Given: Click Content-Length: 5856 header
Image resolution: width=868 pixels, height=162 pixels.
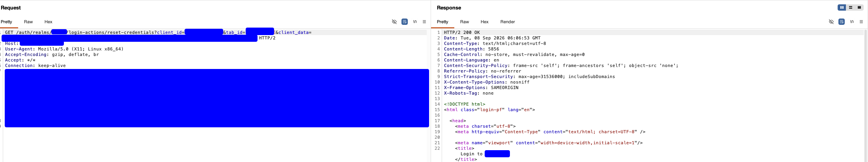Looking at the screenshot, I should [471, 49].
